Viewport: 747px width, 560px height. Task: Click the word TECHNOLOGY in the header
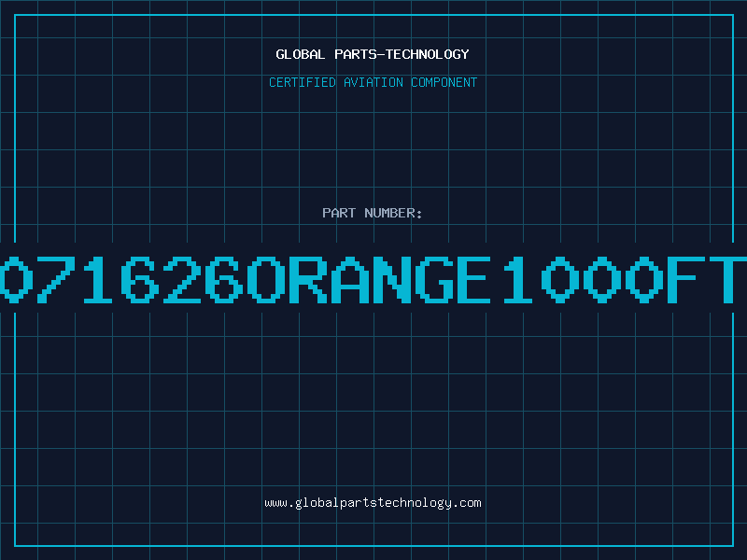428,54
